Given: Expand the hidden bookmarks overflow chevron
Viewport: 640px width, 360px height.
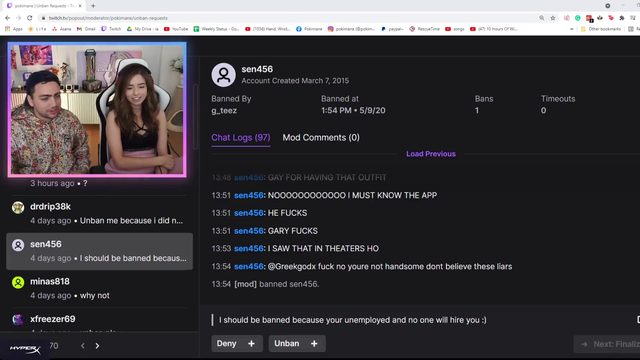Looking at the screenshot, I should [571, 29].
